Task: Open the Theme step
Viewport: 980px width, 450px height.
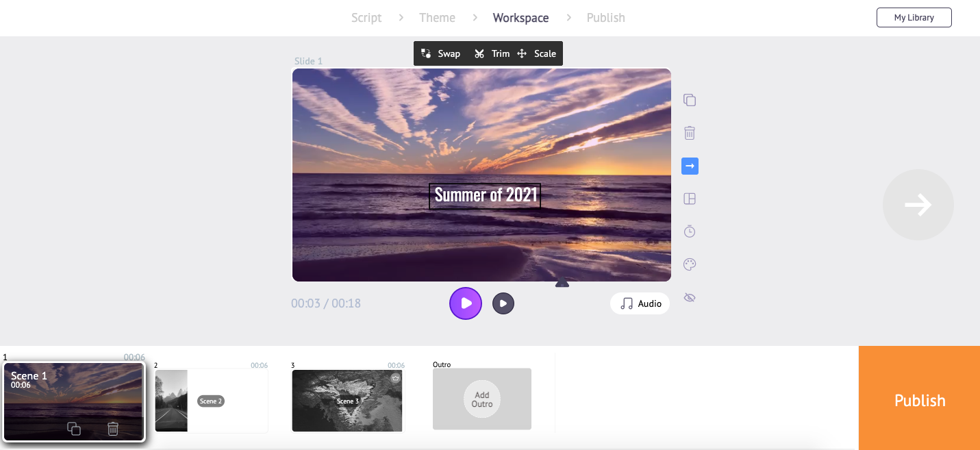Action: point(437,17)
